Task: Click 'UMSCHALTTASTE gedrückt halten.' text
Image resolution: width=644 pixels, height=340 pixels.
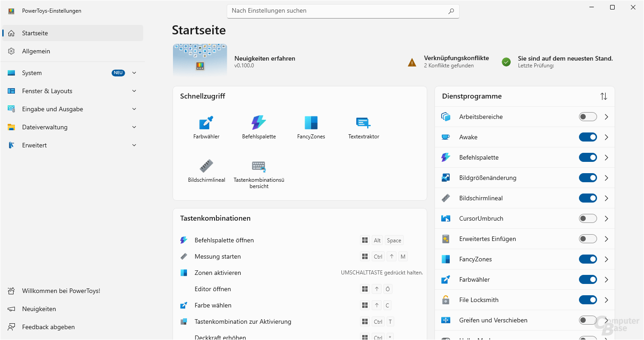Action: [x=382, y=273]
